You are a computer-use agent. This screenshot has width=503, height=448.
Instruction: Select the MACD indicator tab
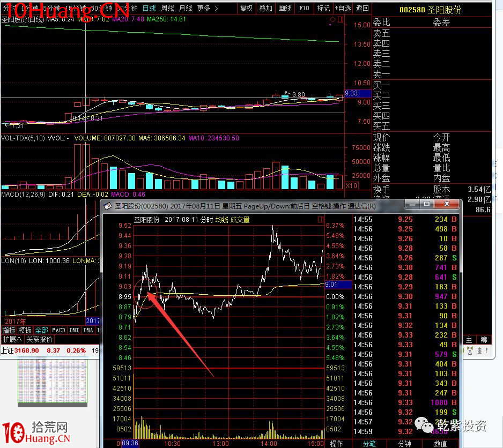[x=58, y=330]
